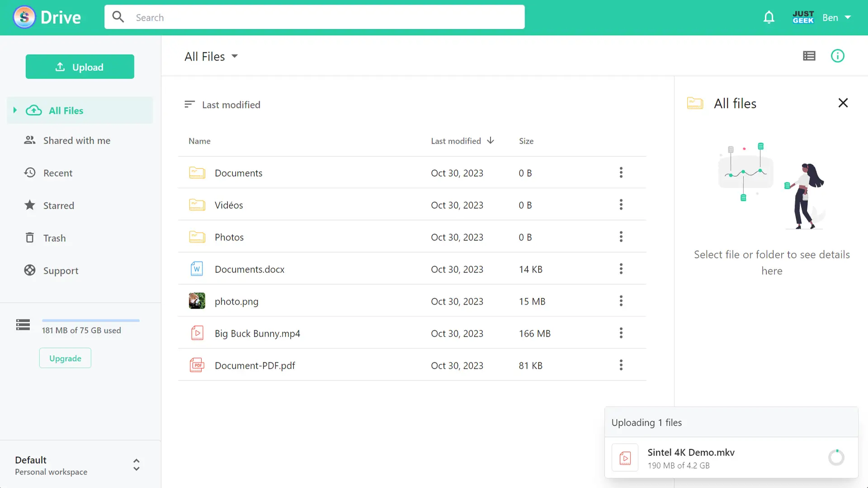Click the 181 MB of 75 GB used text
Screen dimensions: 868x488
point(81,330)
